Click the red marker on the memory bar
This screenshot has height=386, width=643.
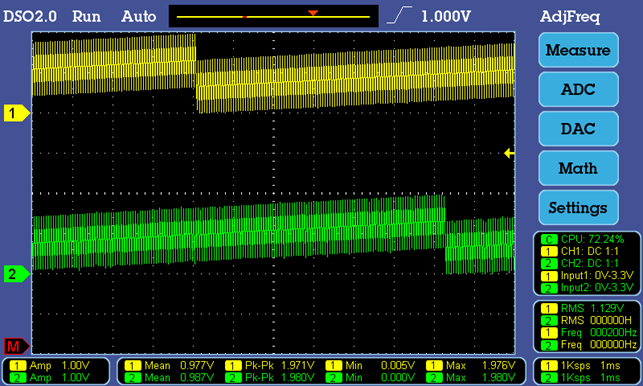[245, 17]
